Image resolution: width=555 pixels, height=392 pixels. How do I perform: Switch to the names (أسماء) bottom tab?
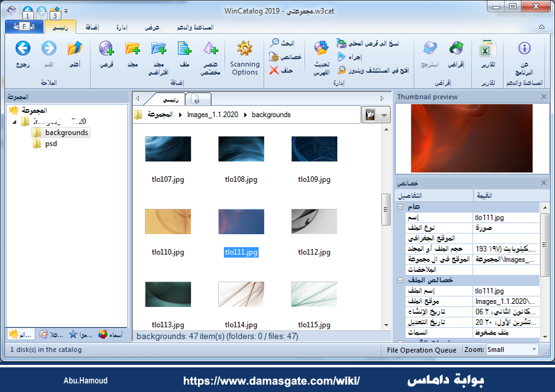tap(110, 334)
